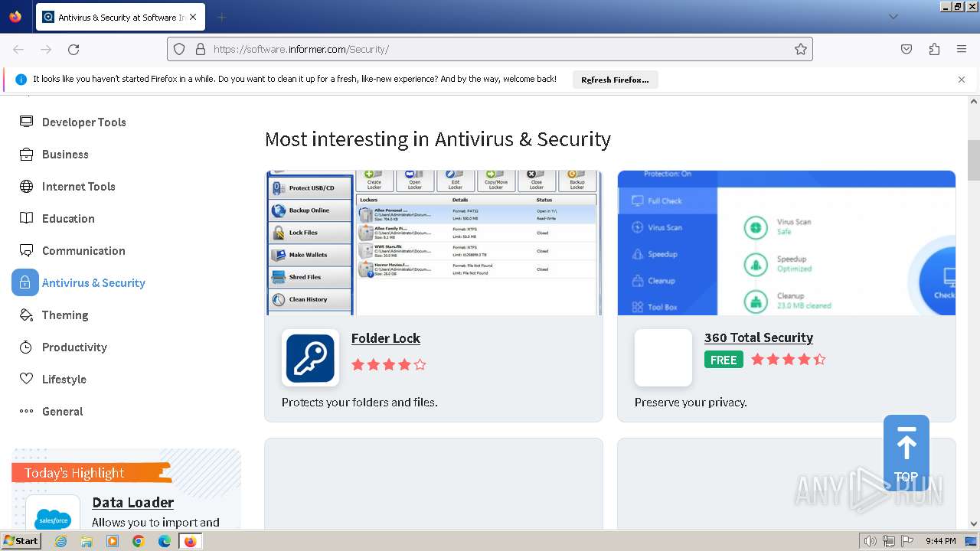The image size is (980, 551).
Task: Jump to top with TOP arrow button
Action: pos(906,453)
